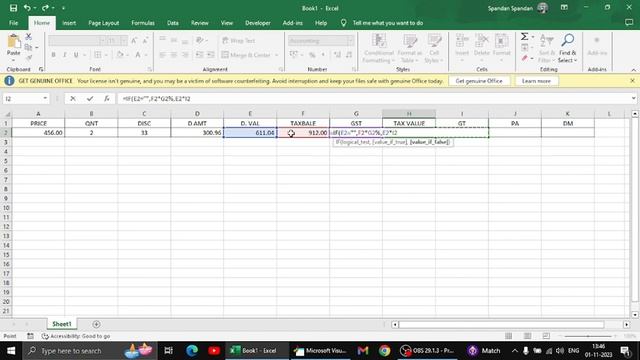Open Clipboard dialog launcher
640x360 pixels.
pyautogui.click(x=41, y=69)
